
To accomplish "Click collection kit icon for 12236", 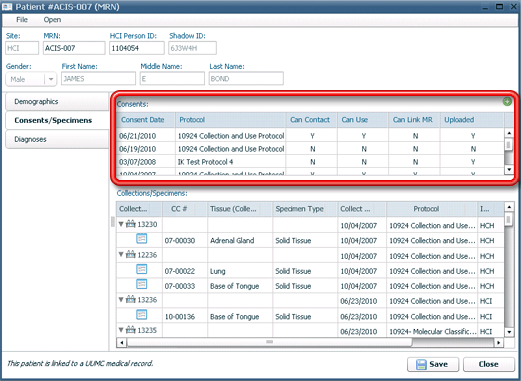I will pos(131,254).
